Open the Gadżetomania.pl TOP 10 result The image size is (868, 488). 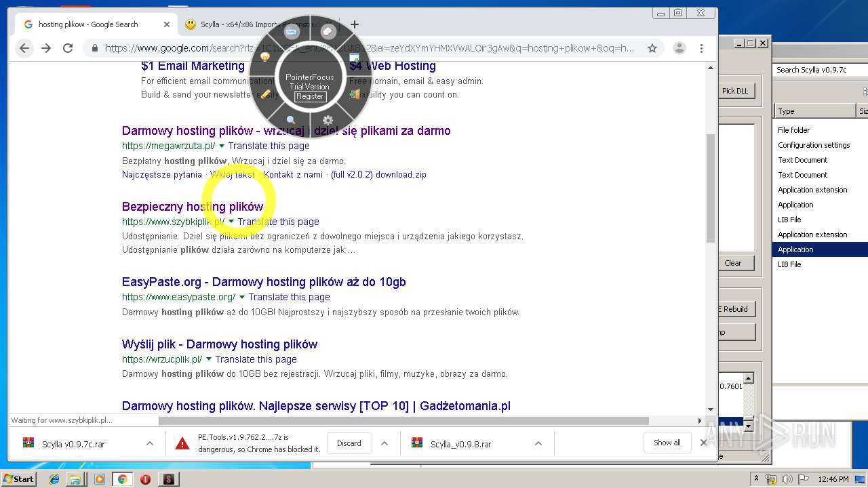click(316, 406)
